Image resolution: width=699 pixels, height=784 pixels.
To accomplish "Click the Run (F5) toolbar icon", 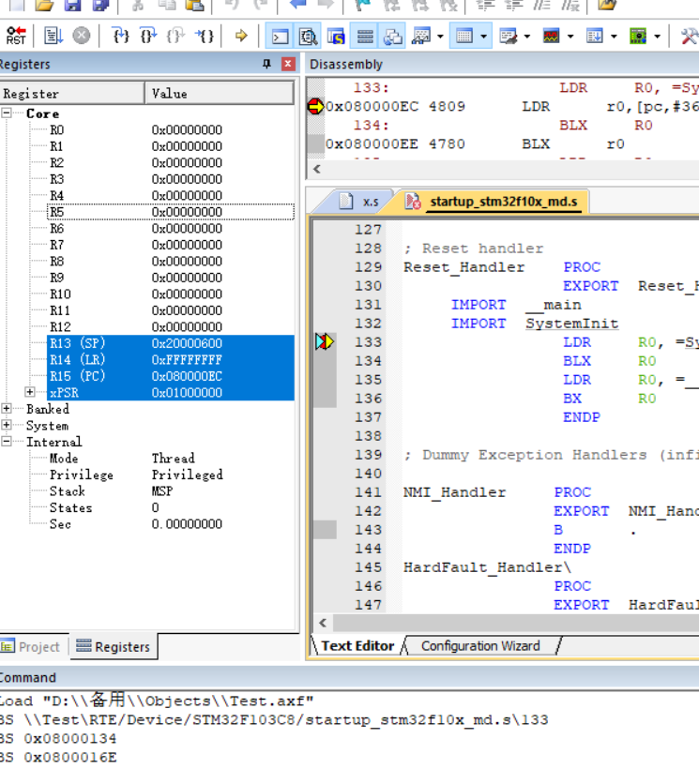I will click(53, 36).
